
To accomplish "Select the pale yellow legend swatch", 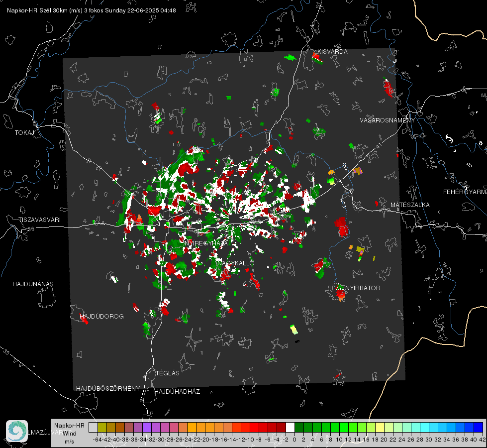I will point(380,427).
